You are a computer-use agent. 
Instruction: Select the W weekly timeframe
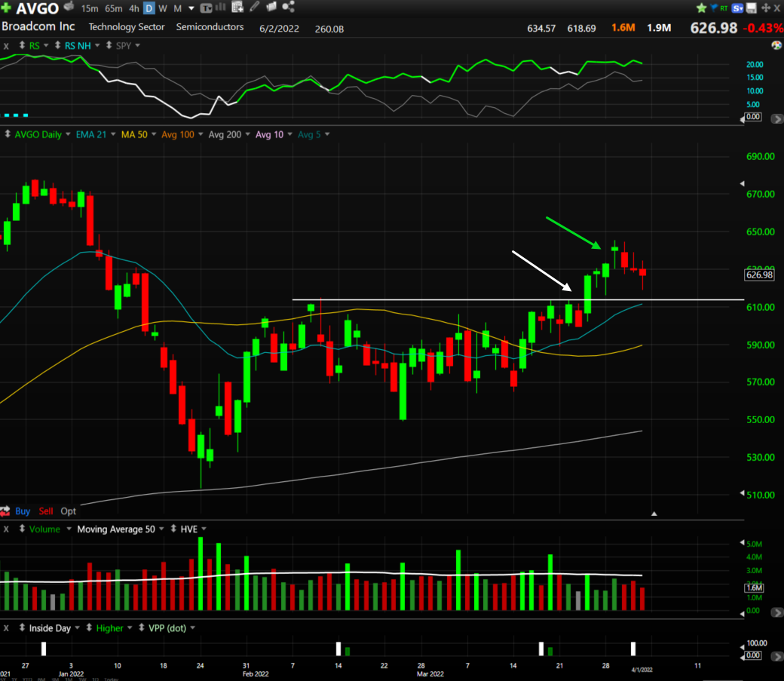[163, 8]
